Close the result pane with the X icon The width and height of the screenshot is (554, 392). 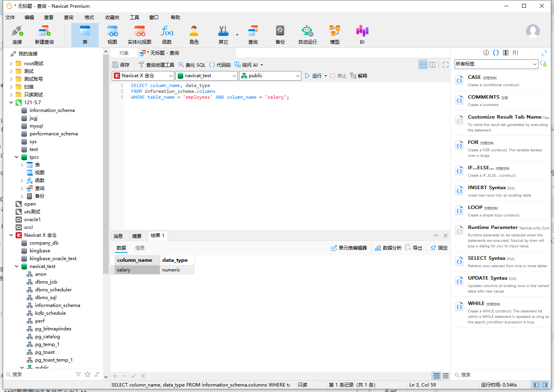(446, 236)
